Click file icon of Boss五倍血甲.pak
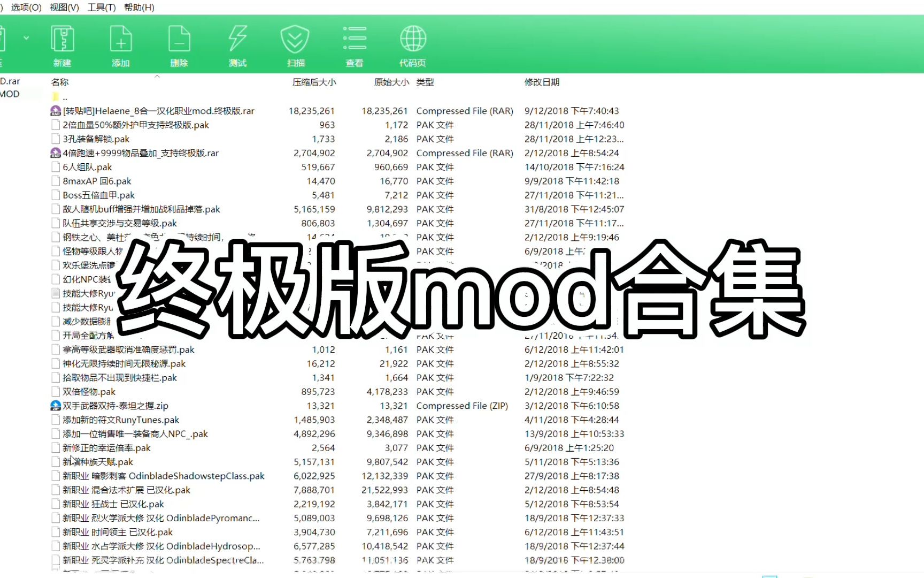 coord(56,195)
